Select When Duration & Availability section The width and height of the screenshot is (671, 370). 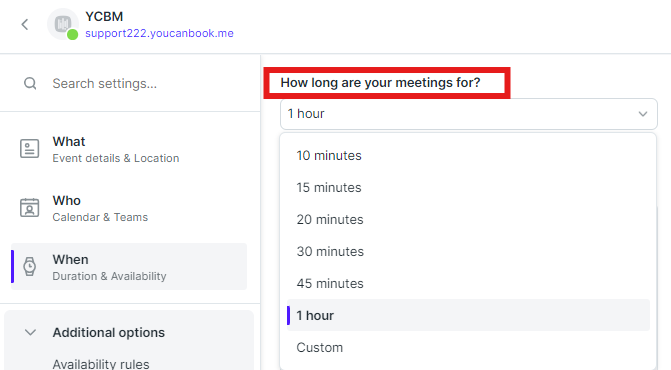click(x=129, y=266)
